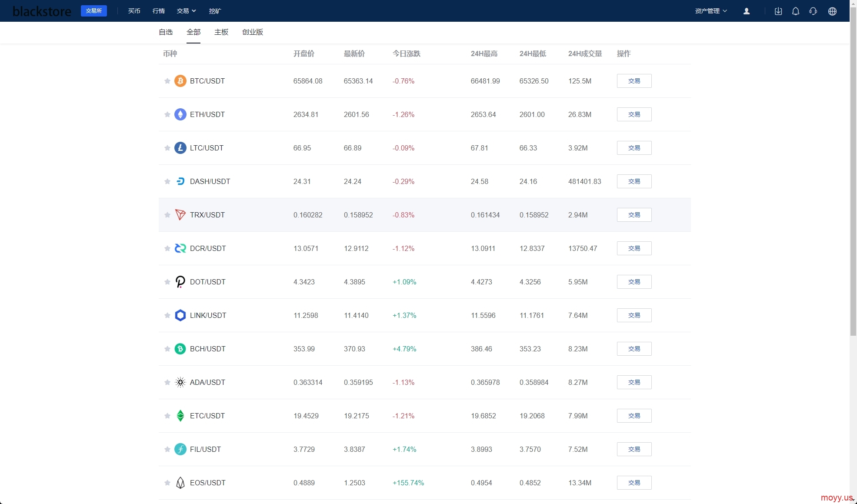Click the blue 交易所 button
This screenshot has width=857, height=504.
(x=94, y=11)
